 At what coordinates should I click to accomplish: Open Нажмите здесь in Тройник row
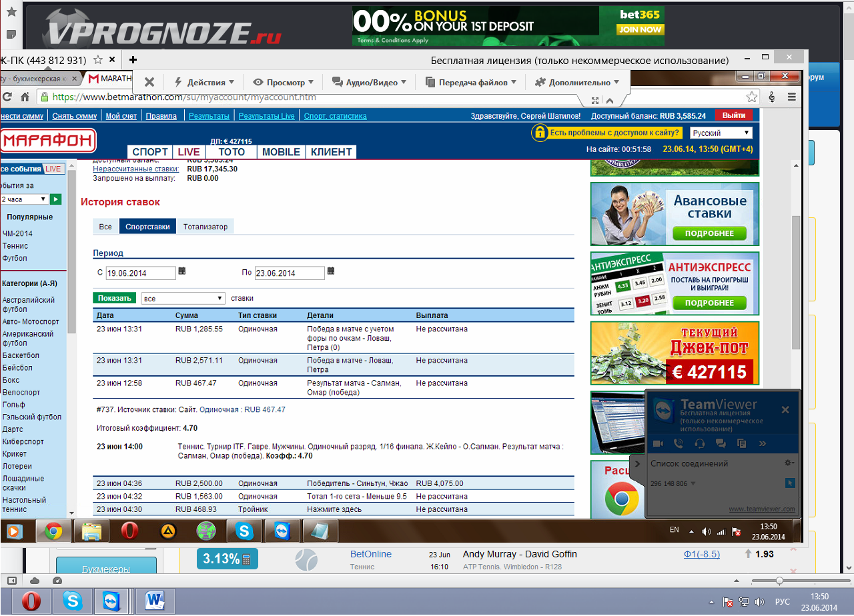334,509
